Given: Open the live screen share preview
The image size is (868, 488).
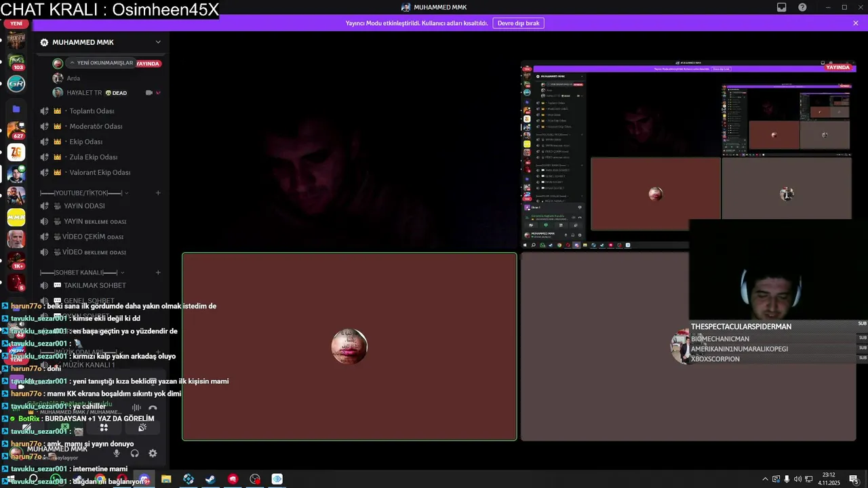Looking at the screenshot, I should (688, 155).
